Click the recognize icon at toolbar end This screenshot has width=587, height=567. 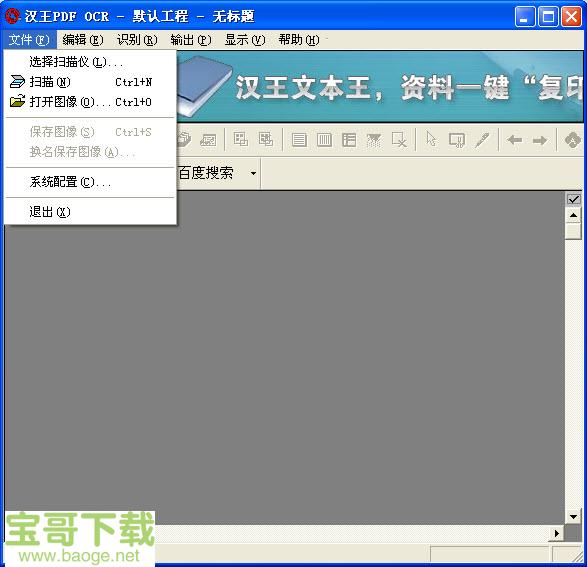[573, 140]
